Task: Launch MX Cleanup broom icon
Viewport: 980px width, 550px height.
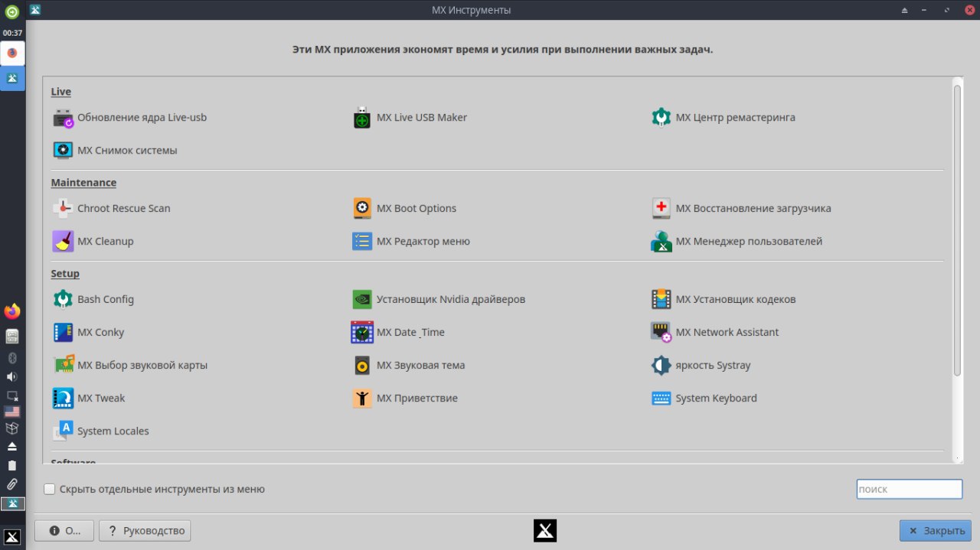Action: click(x=63, y=242)
